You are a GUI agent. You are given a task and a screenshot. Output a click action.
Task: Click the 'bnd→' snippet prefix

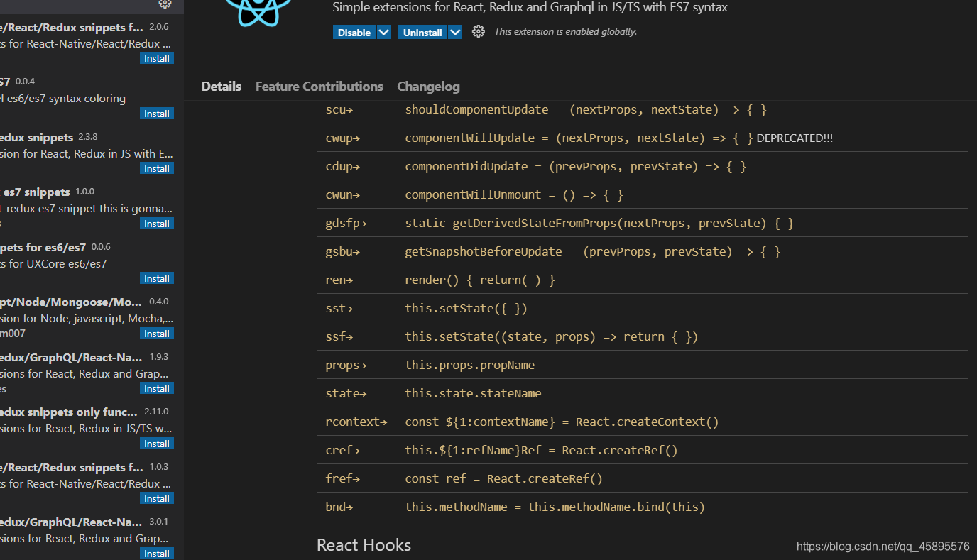339,507
